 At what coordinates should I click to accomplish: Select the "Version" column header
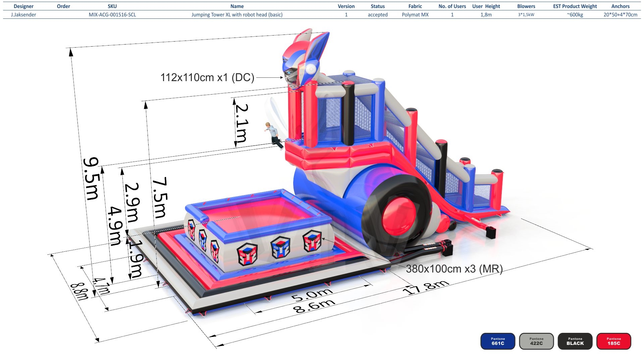click(346, 6)
